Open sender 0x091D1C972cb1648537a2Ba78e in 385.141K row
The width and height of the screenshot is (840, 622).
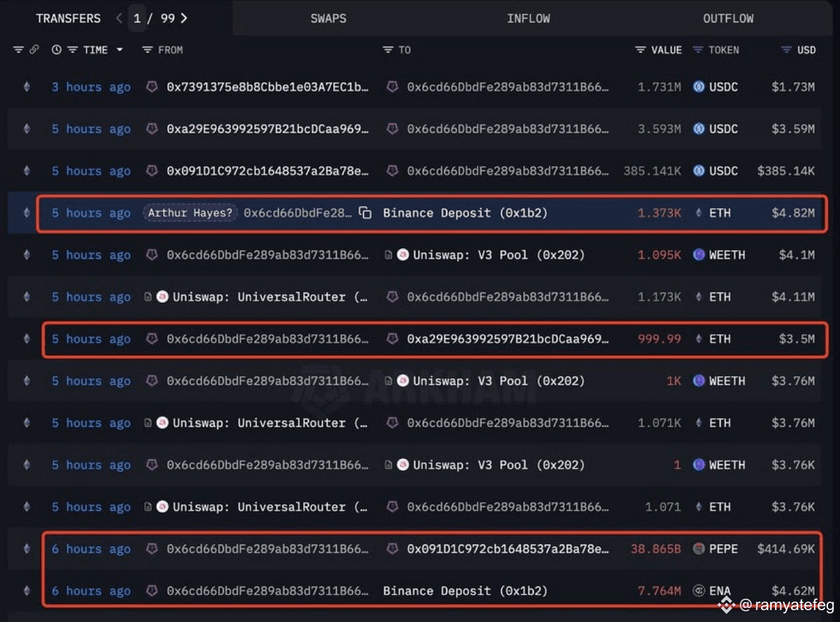[x=267, y=171]
